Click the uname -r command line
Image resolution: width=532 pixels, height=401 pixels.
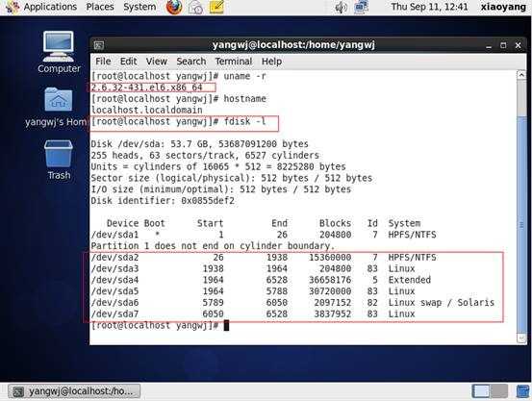(x=179, y=76)
